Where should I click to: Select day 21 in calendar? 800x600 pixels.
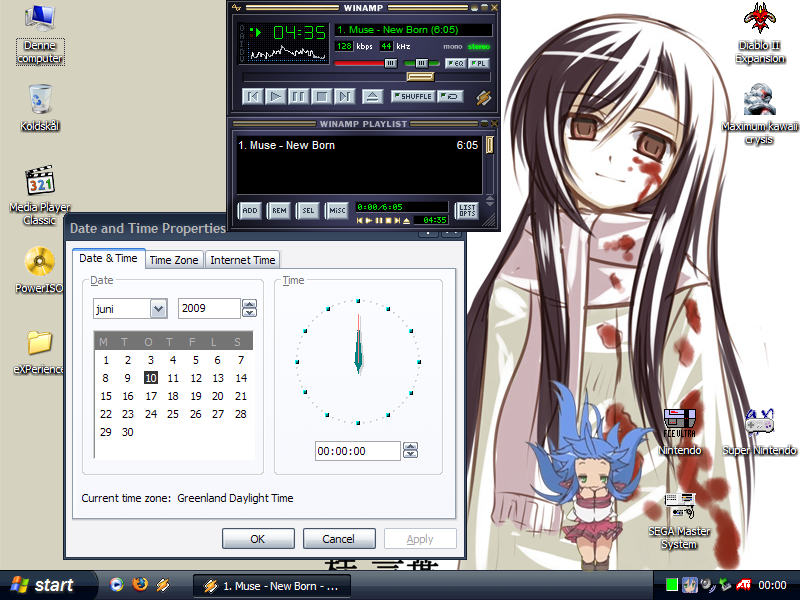[x=241, y=396]
